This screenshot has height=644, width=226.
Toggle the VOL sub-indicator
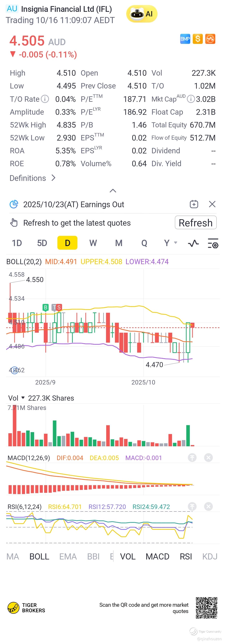pos(128,556)
